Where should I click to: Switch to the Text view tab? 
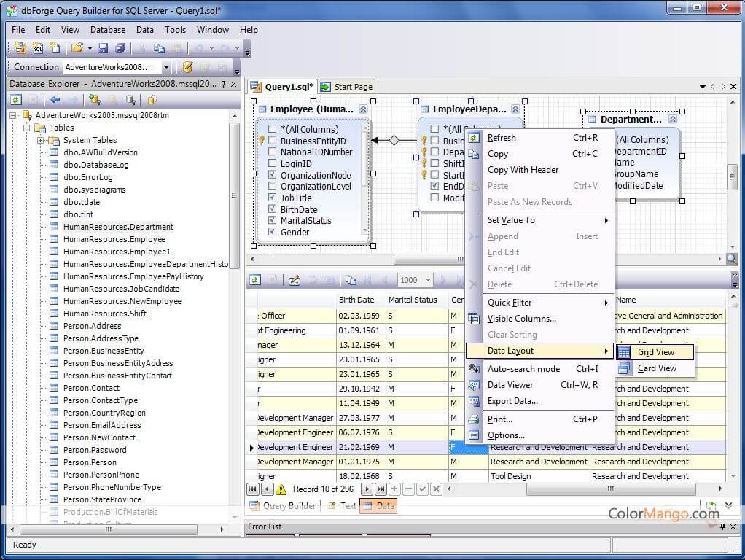coord(342,506)
